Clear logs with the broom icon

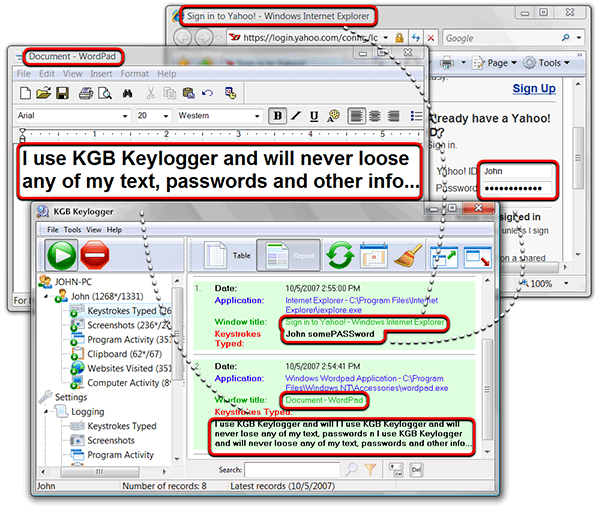point(408,255)
